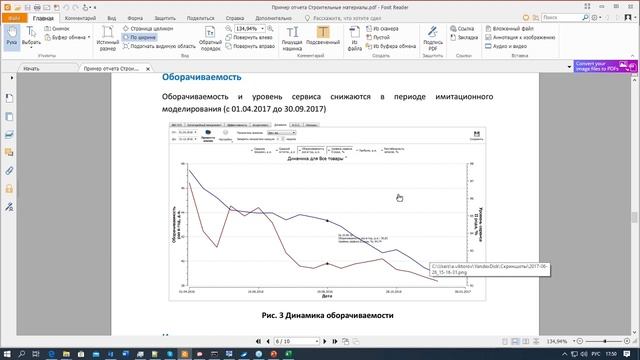The height and width of the screenshot is (360, 640).
Task: Switch to the Главная ribbon tab
Action: (43, 18)
